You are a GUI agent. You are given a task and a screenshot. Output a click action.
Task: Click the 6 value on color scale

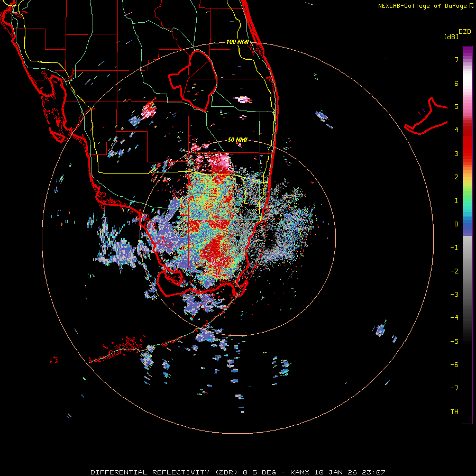click(x=456, y=83)
